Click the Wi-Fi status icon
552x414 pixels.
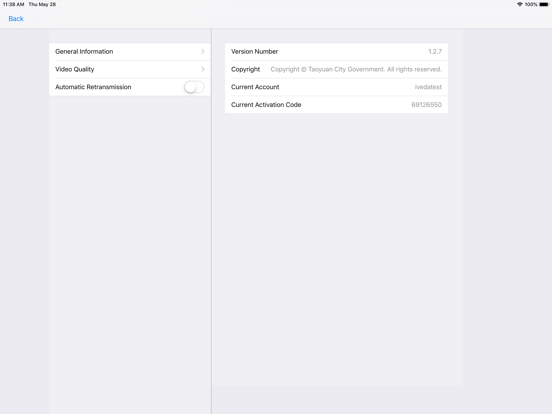point(520,4)
